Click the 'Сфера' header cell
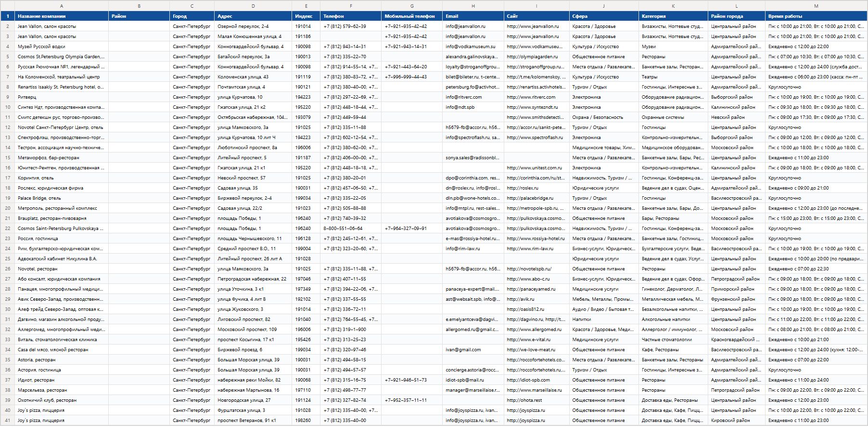 (604, 16)
